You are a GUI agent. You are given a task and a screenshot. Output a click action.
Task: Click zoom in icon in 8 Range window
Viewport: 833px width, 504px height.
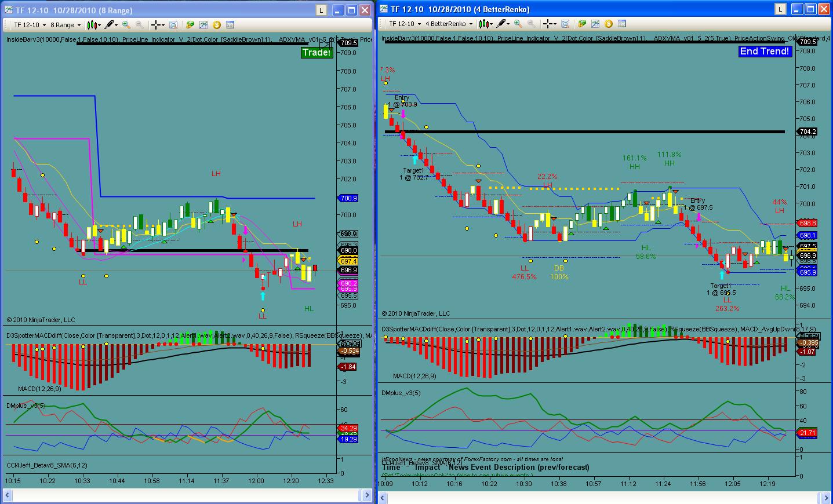[126, 25]
